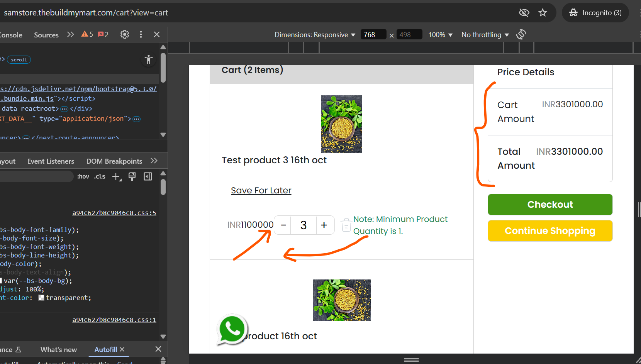
Task: Add a new style rule with plus icon
Action: 117,177
